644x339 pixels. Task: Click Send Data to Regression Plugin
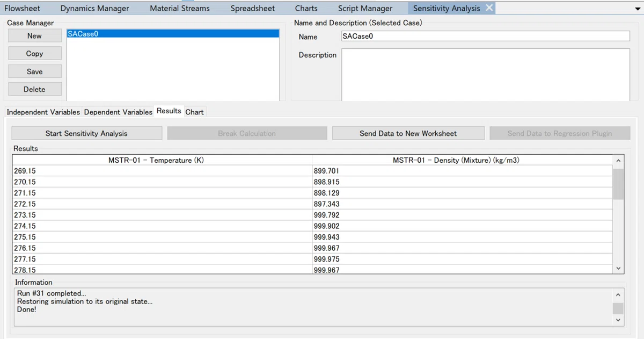560,133
